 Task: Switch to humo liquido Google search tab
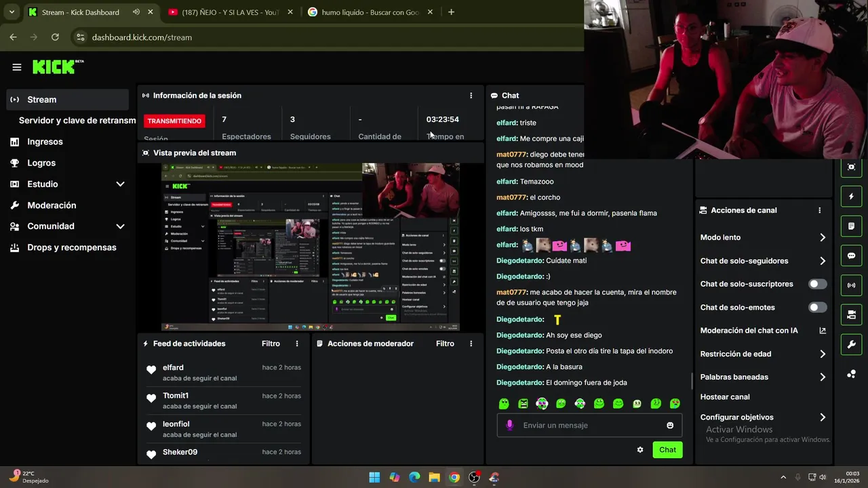[x=370, y=12]
